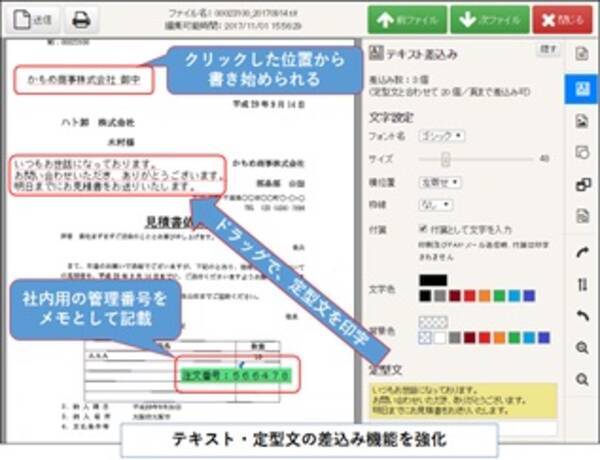Screen dimensions: 600x460
Task: Click the document date line 平成29年9月14日
Action: point(269,104)
